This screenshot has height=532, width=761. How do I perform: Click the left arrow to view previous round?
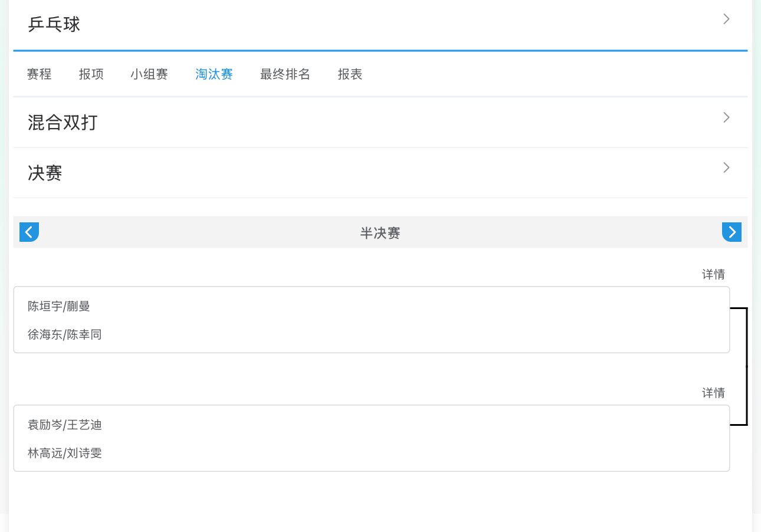(x=29, y=232)
